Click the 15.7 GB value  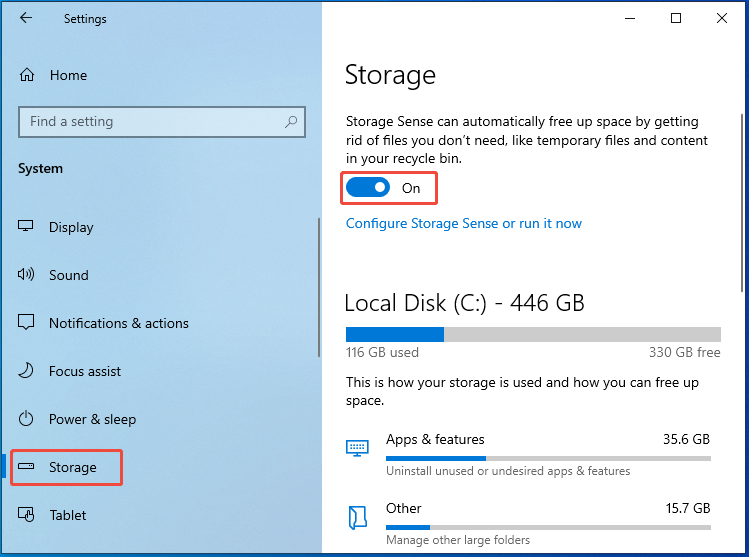click(x=688, y=508)
